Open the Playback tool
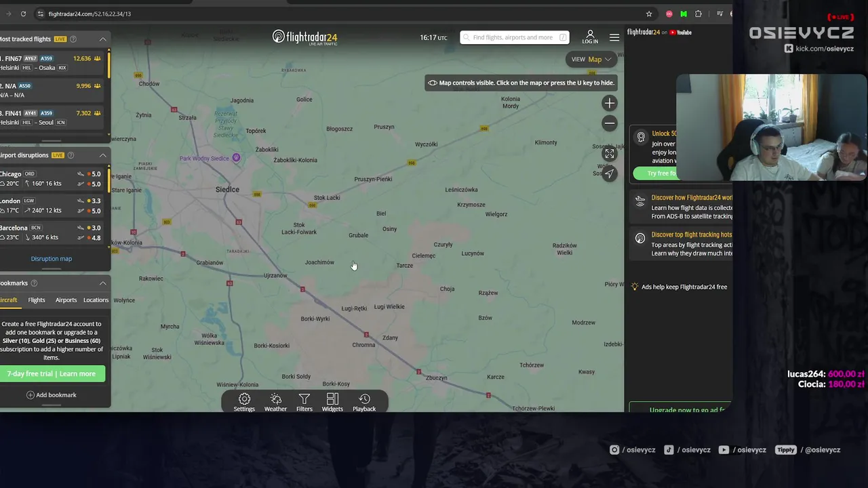Viewport: 868px width, 488px height. tap(364, 402)
